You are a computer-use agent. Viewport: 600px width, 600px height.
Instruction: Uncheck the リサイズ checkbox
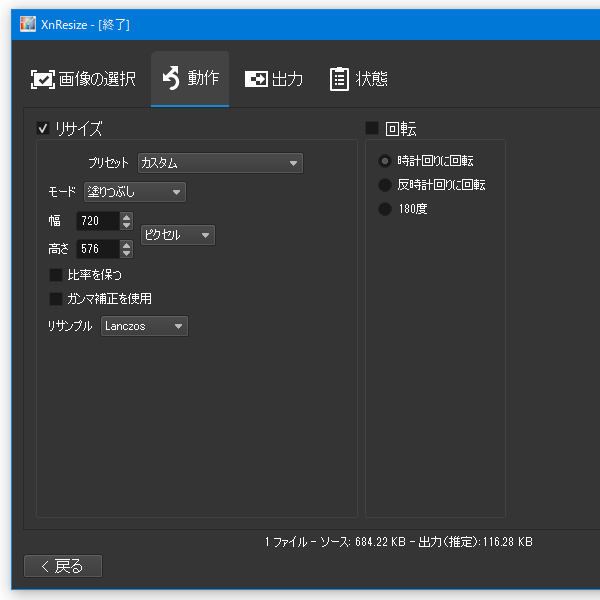tap(43, 128)
